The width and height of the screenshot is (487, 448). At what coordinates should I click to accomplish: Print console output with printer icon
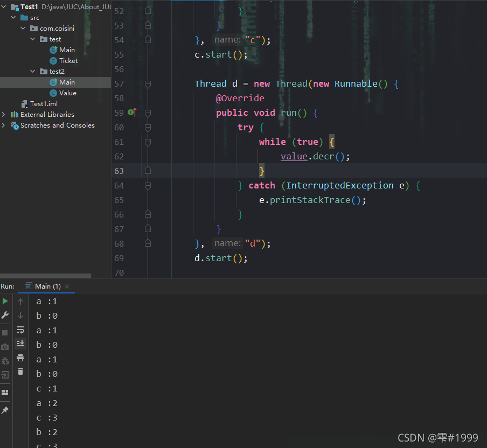20,358
